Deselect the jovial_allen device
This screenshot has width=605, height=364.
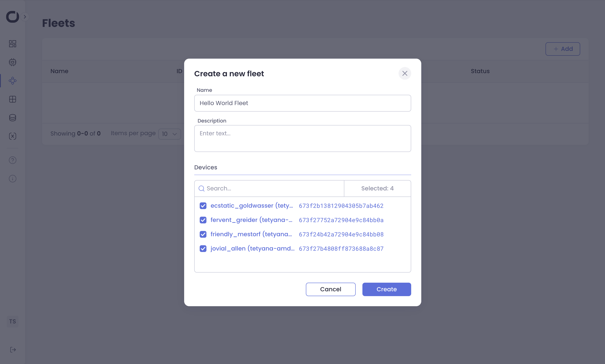click(203, 248)
